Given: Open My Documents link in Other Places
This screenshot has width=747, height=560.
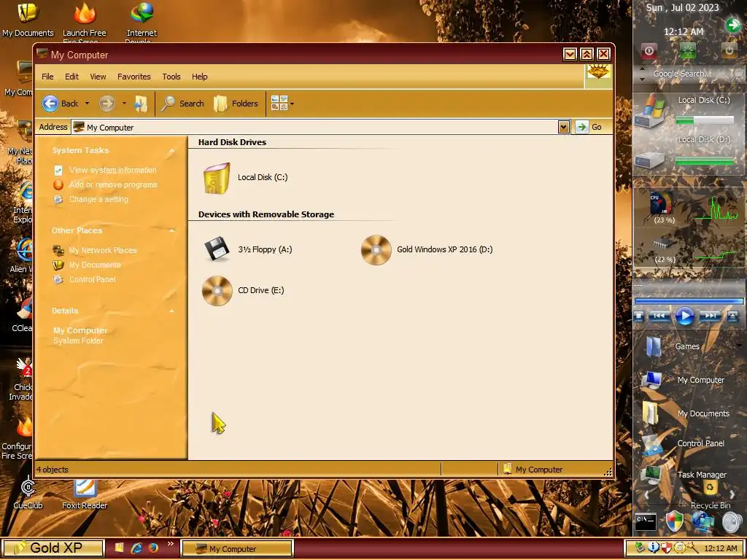Looking at the screenshot, I should point(95,265).
